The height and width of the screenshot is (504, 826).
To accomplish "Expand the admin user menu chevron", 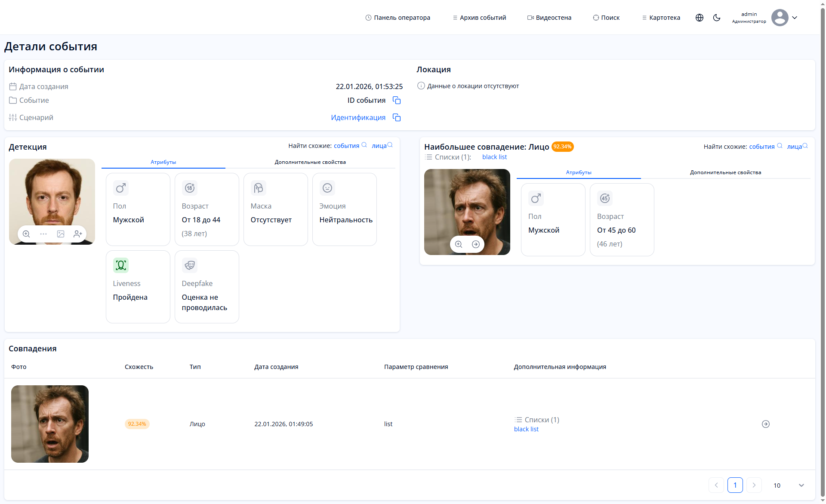I will click(x=795, y=18).
